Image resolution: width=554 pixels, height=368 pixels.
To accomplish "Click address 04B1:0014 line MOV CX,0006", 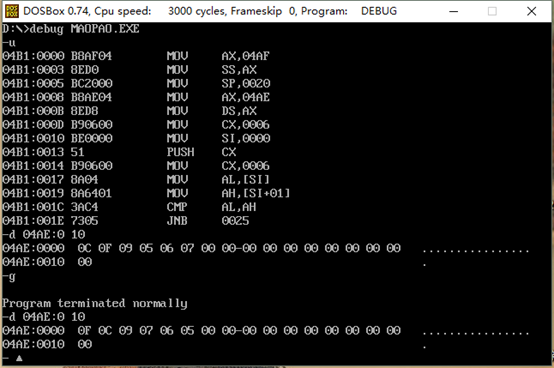I will [136, 166].
